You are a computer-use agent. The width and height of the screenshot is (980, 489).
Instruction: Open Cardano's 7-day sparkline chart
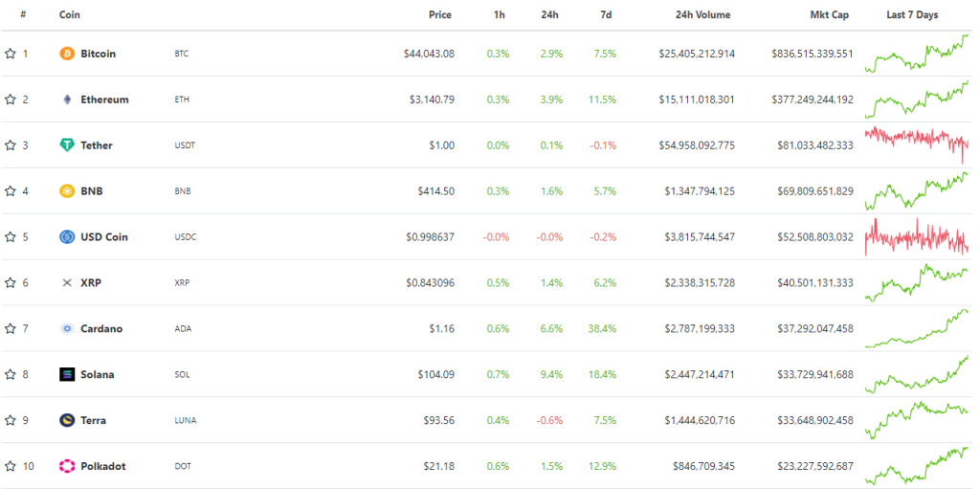point(917,328)
